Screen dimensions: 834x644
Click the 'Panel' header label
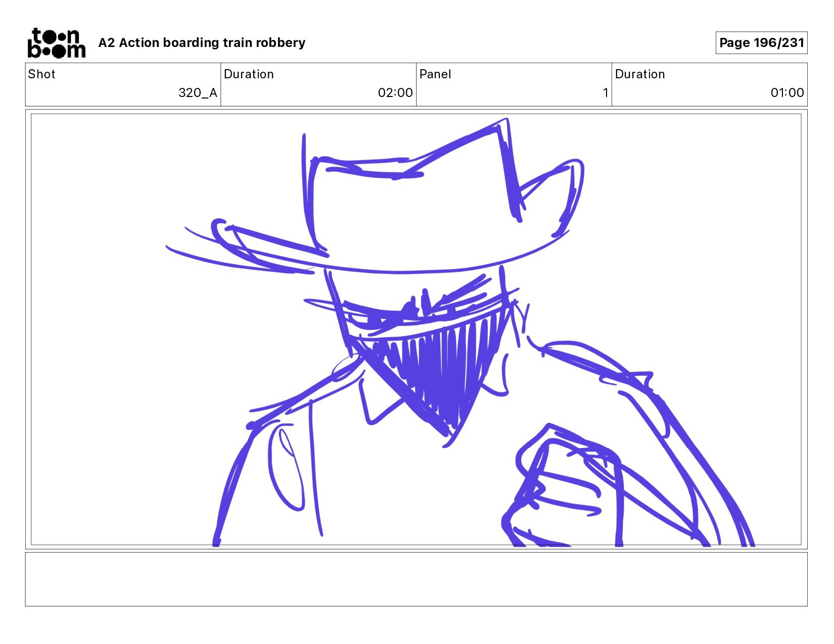point(435,74)
